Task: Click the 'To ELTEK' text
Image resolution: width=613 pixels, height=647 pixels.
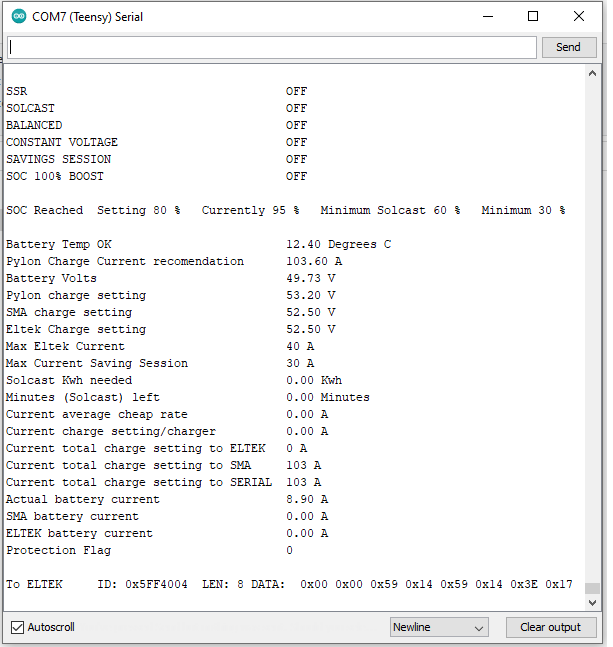Action: click(x=34, y=584)
